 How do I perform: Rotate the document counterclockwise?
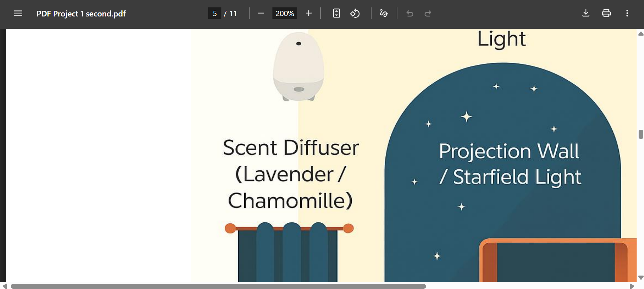pyautogui.click(x=355, y=13)
